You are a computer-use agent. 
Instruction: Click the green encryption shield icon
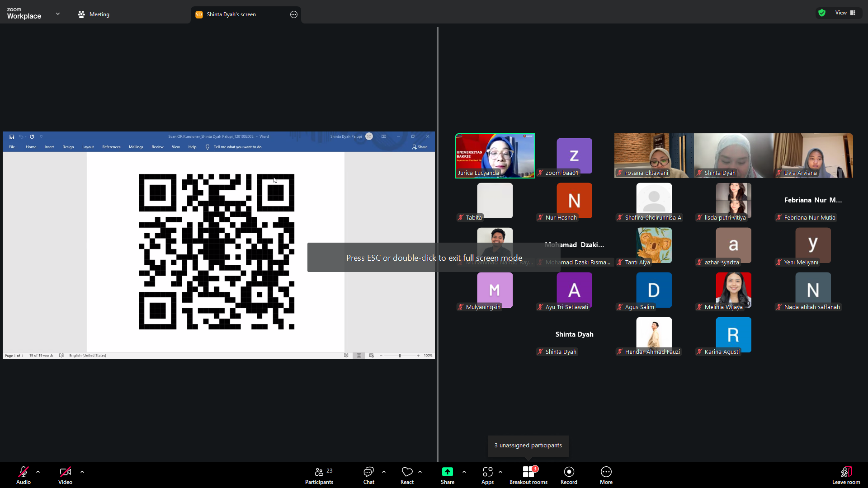822,13
